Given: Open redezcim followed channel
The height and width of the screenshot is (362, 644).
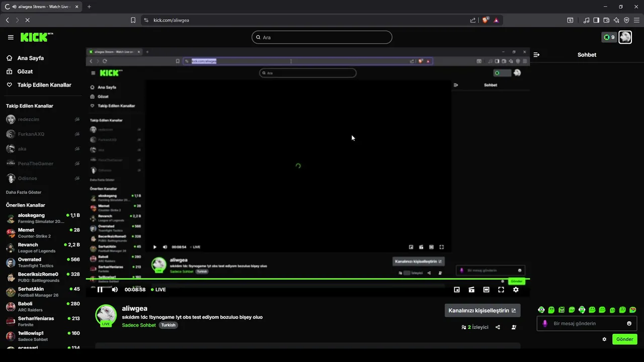Looking at the screenshot, I should tap(43, 119).
